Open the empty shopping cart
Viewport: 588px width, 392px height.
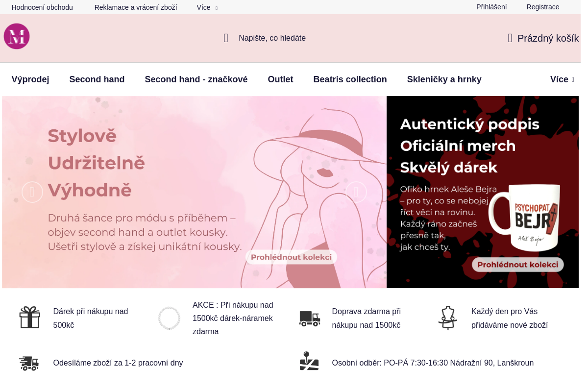coord(543,38)
